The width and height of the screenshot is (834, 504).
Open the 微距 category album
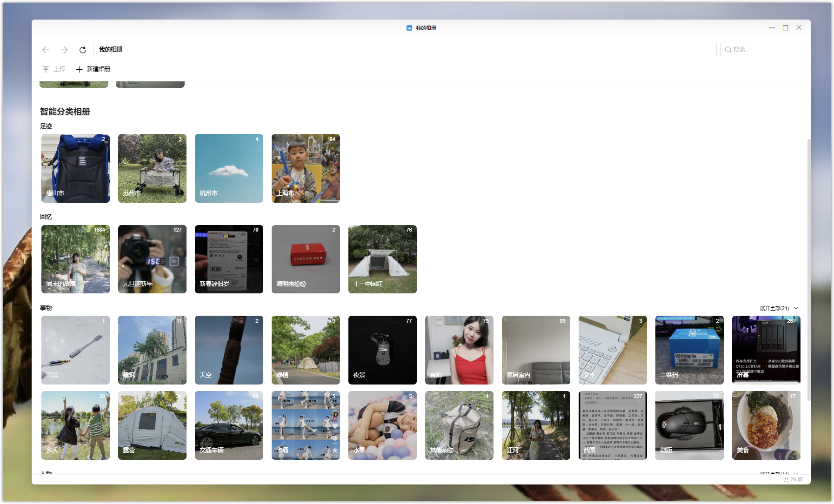689,425
